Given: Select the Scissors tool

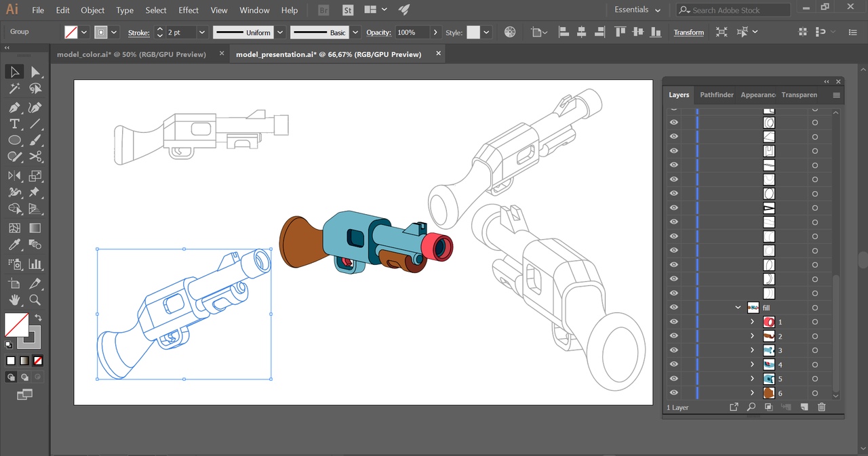Looking at the screenshot, I should point(35,157).
